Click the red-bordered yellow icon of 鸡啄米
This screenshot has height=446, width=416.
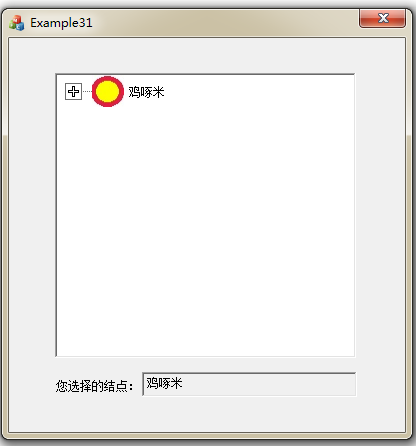pos(108,91)
